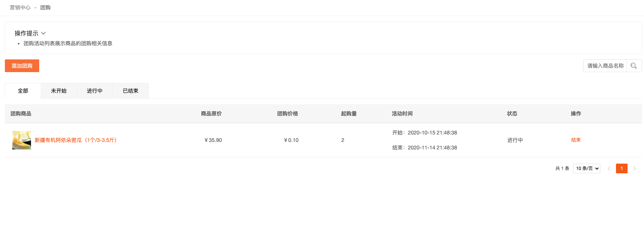Click tip text 团购活动列表展示商品的团购相关信息
644x226 pixels.
tap(68, 43)
